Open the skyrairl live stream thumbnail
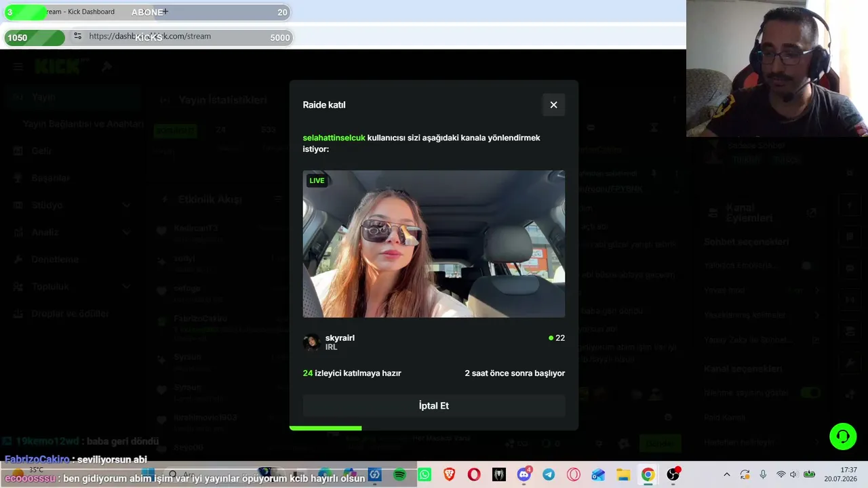868x488 pixels. pyautogui.click(x=434, y=244)
